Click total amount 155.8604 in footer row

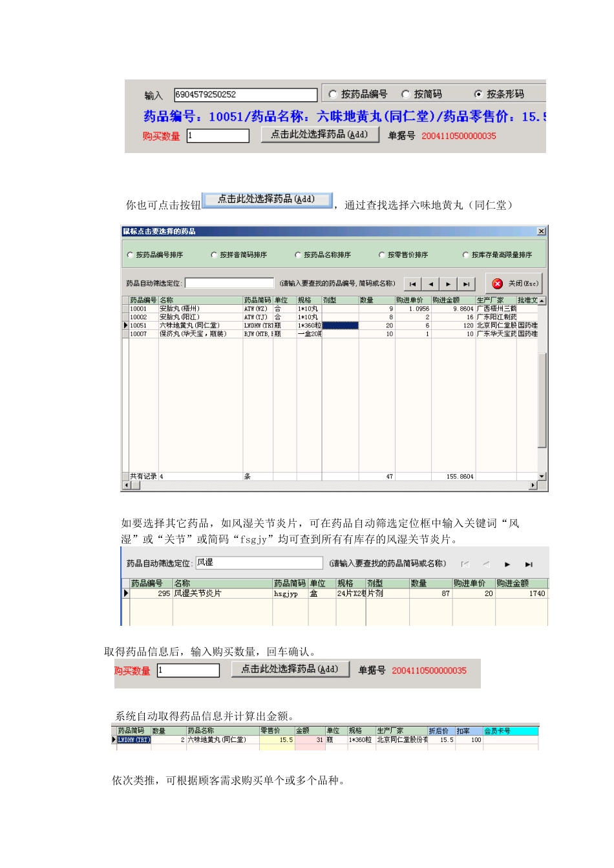coord(453,477)
